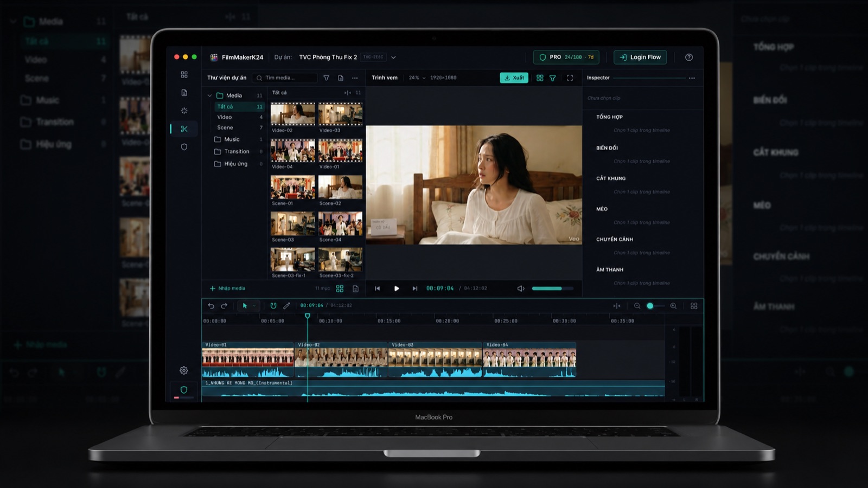Click the PRO 24/100 plan badge

[x=566, y=57]
